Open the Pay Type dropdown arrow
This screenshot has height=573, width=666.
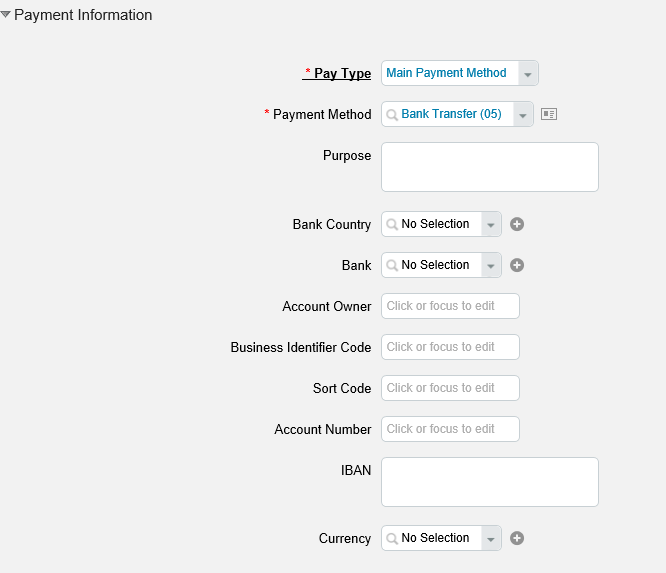coord(528,73)
